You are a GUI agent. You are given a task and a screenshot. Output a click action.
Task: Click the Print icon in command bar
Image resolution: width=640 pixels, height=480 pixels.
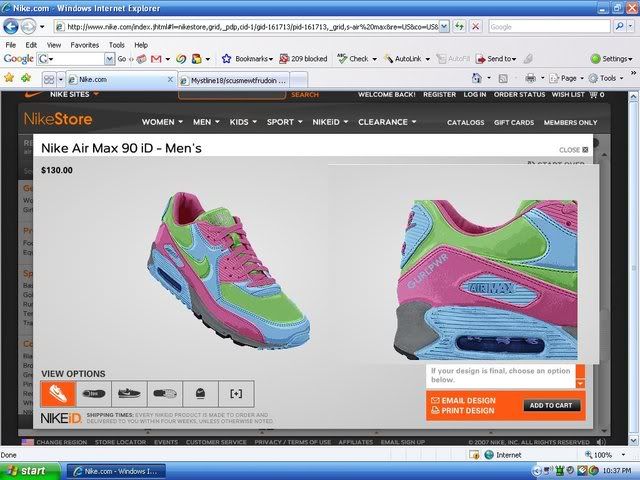(x=530, y=78)
